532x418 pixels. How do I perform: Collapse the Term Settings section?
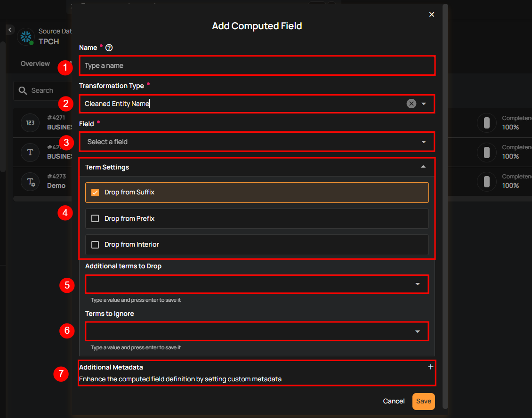tap(423, 167)
